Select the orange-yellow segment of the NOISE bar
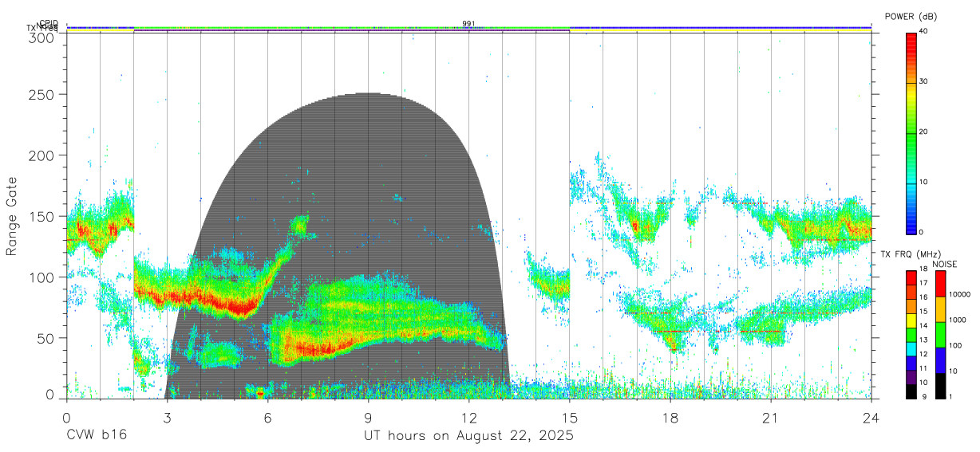The width and height of the screenshot is (980, 452). [940, 309]
